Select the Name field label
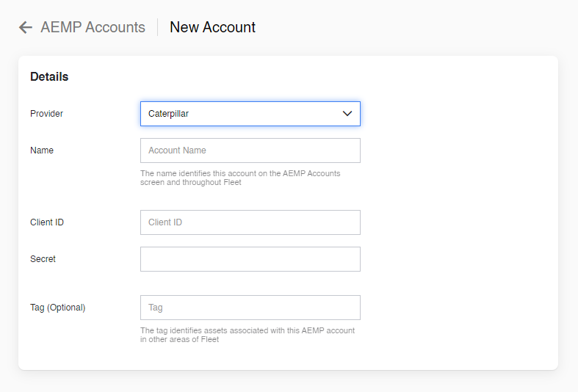The image size is (578, 392). [x=42, y=150]
